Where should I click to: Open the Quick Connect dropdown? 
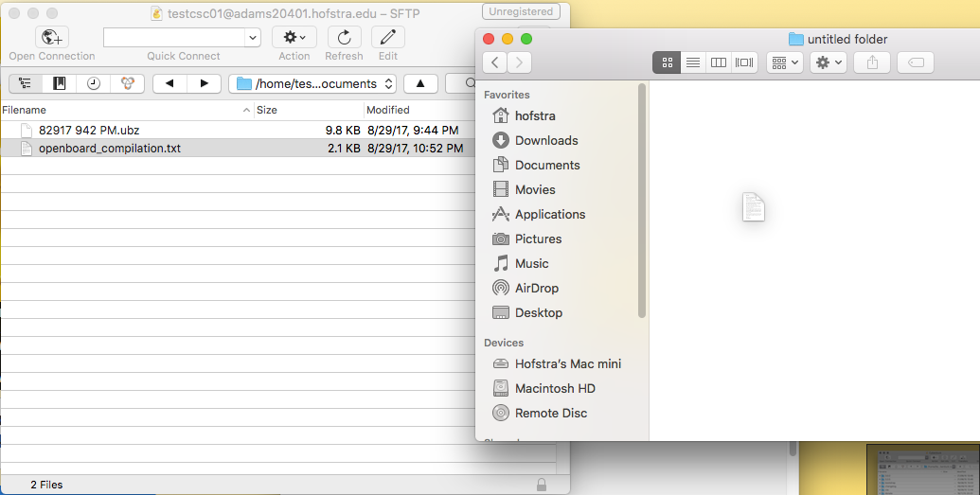[252, 37]
